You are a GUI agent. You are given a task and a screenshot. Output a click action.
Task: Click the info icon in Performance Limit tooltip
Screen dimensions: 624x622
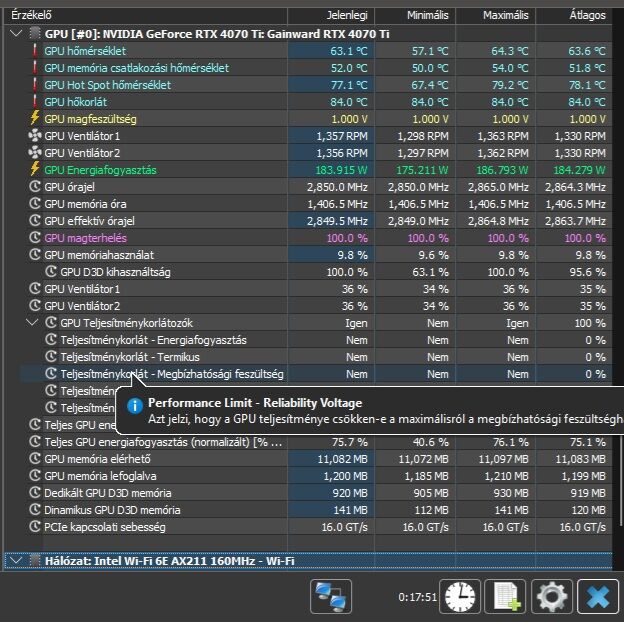pos(135,406)
